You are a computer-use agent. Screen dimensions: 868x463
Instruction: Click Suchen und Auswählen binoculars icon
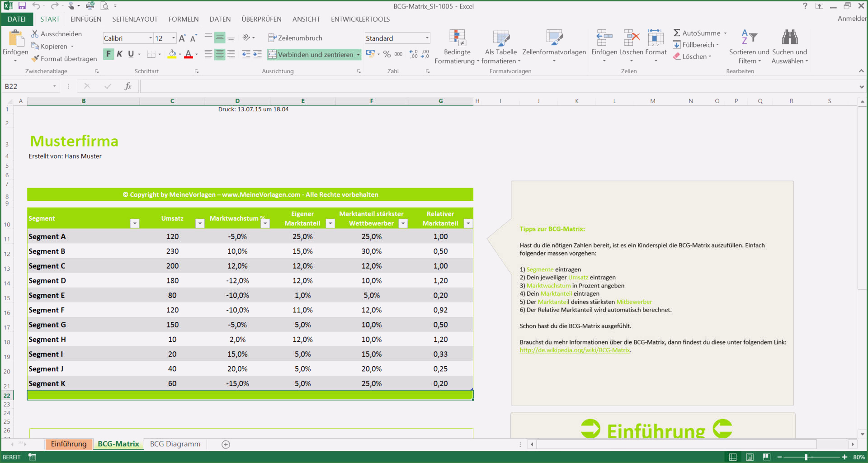coord(789,37)
